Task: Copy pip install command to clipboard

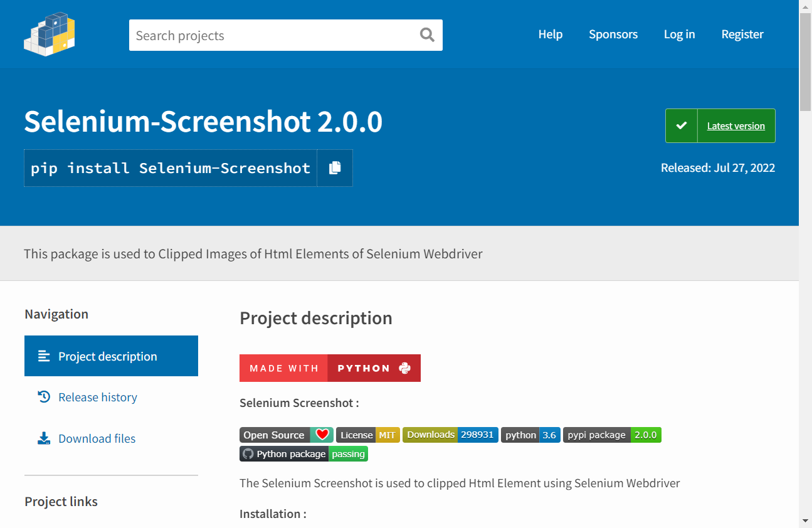Action: pos(335,168)
